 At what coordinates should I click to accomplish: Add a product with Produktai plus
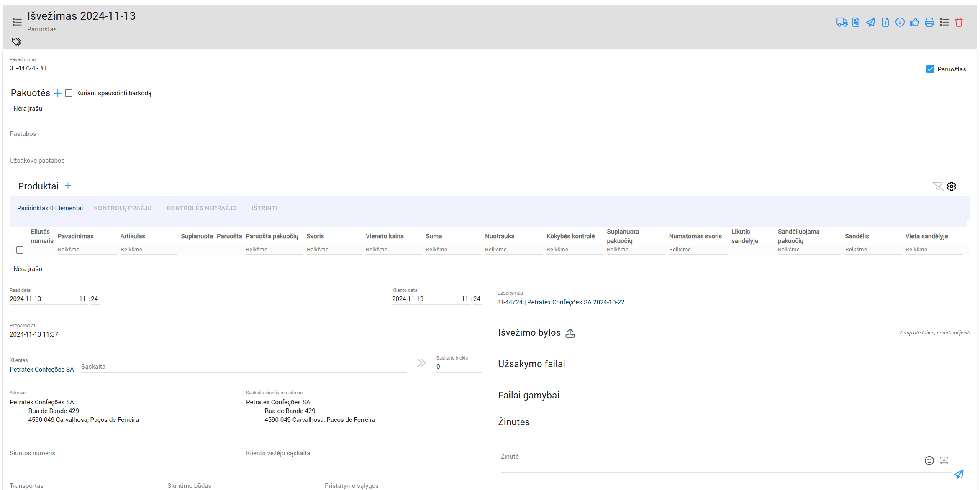[68, 186]
